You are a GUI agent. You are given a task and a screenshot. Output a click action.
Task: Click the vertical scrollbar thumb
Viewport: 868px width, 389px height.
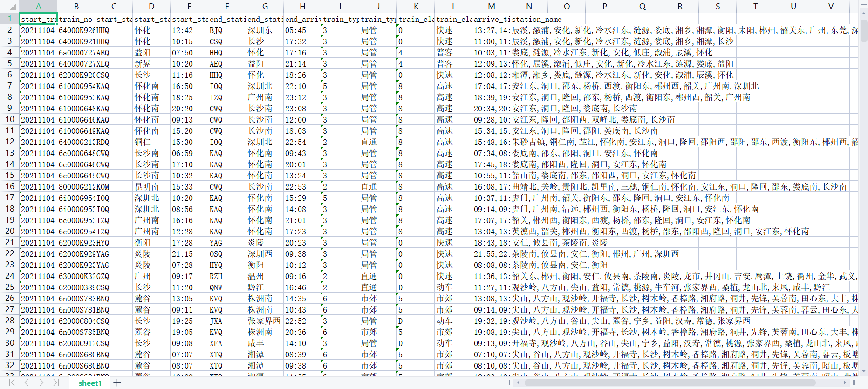pos(863,31)
